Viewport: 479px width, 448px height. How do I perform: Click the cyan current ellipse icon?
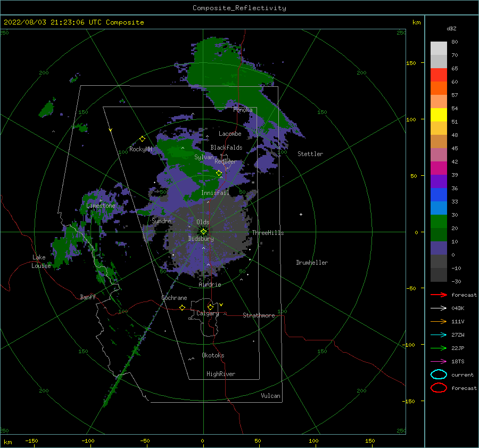point(439,374)
